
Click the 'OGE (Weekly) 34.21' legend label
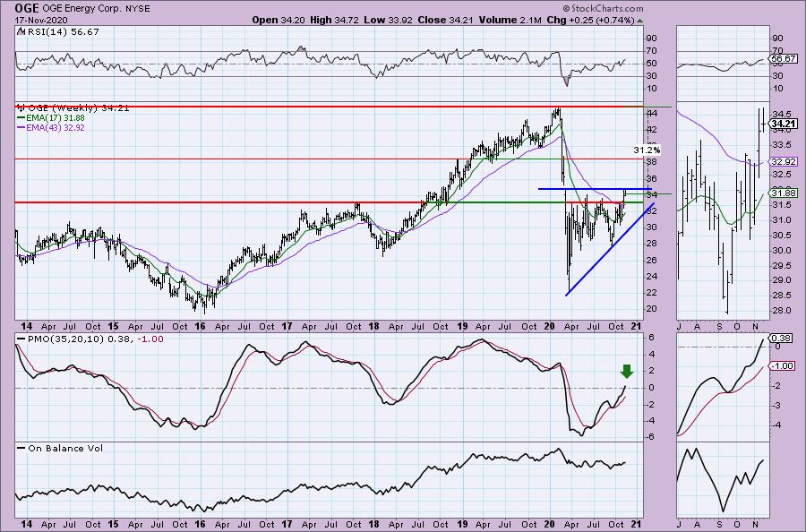[78, 108]
